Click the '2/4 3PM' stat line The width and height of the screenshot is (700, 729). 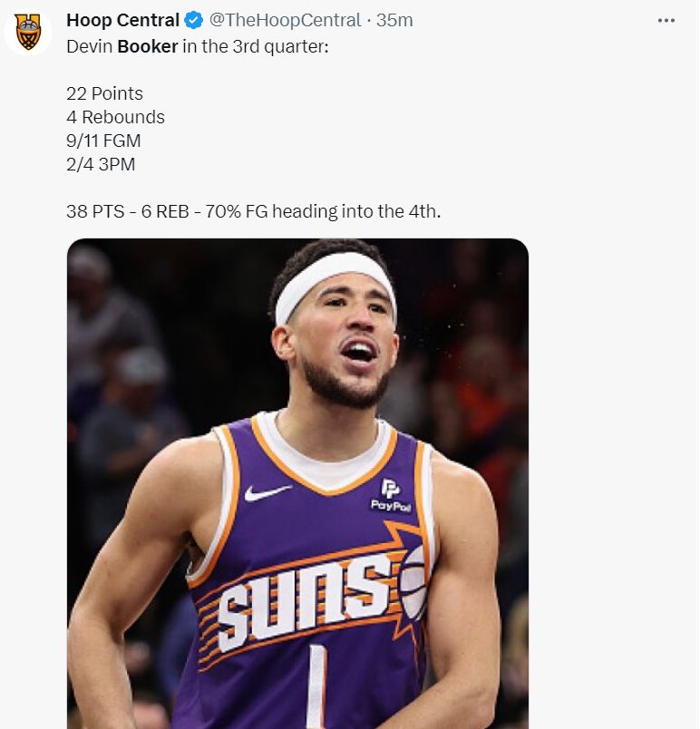102,163
